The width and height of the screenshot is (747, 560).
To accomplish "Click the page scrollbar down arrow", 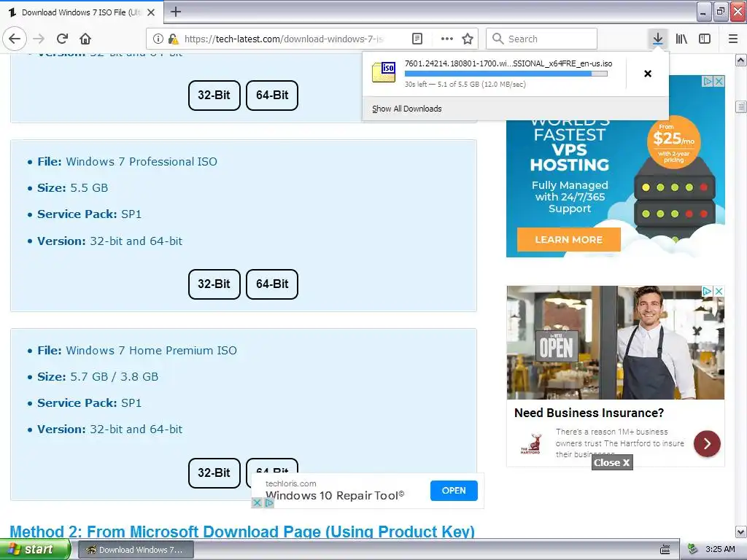I will click(741, 532).
